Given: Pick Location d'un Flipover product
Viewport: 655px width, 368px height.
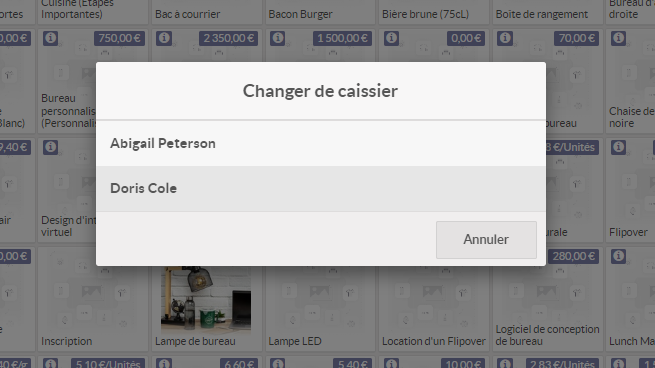Looking at the screenshot, I should pyautogui.click(x=434, y=299).
